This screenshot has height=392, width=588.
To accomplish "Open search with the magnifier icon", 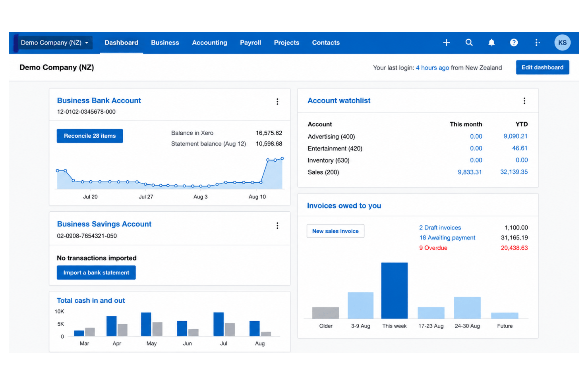I will (x=469, y=42).
